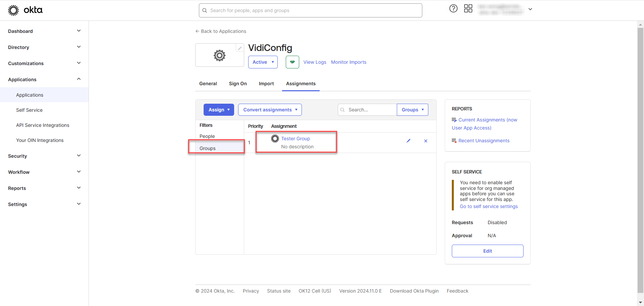Expand the Convert assignments dropdown
The width and height of the screenshot is (644, 306).
270,110
